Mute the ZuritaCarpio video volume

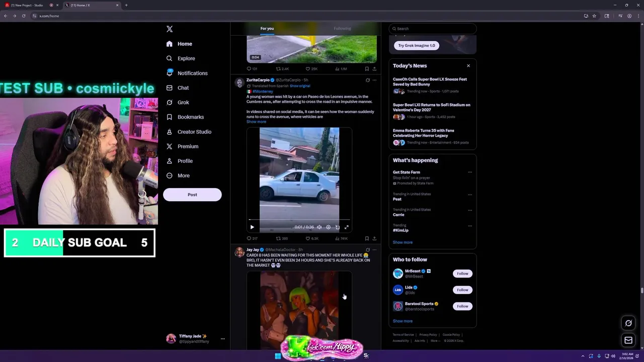319,227
